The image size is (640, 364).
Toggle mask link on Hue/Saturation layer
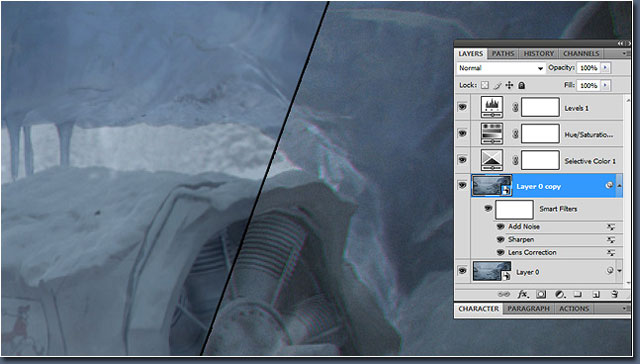pos(515,133)
